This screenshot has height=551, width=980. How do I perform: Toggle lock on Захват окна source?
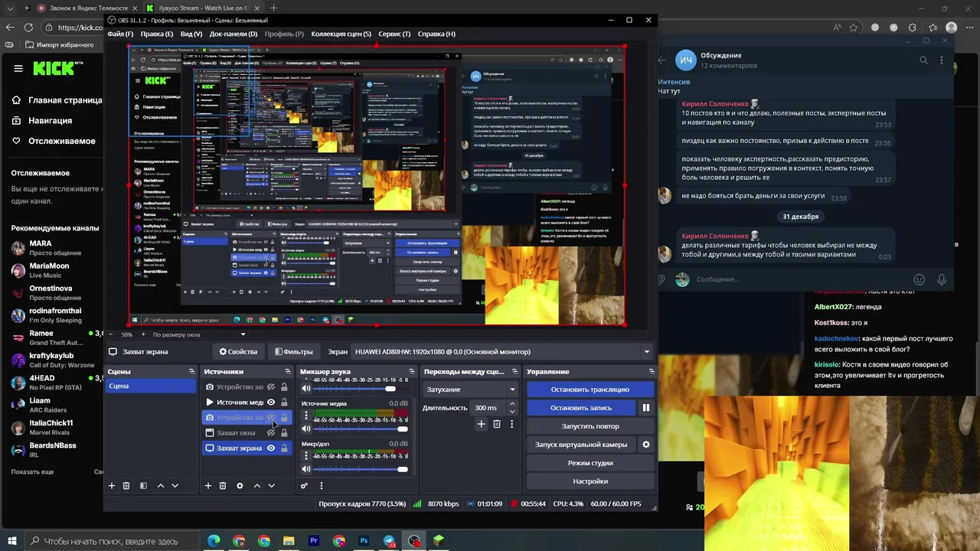pyautogui.click(x=284, y=433)
